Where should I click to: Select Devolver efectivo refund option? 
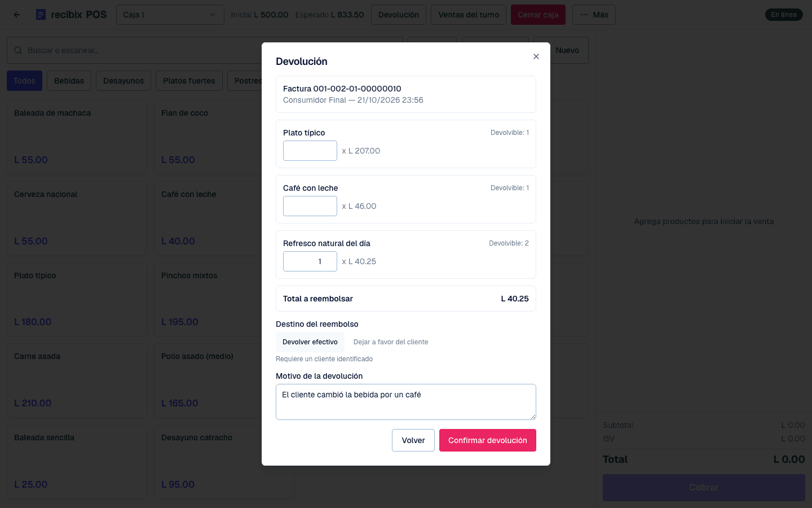[310, 342]
